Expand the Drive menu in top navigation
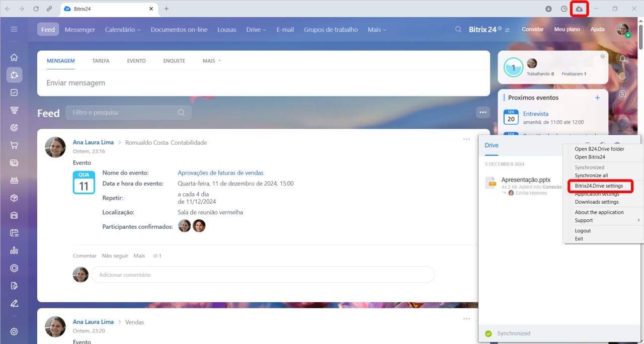The width and height of the screenshot is (644, 344). [257, 30]
